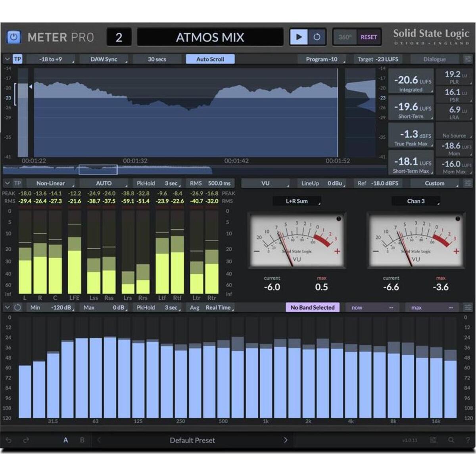Click the Chan 3 max value -3.6
476x476 pixels.
tap(441, 287)
